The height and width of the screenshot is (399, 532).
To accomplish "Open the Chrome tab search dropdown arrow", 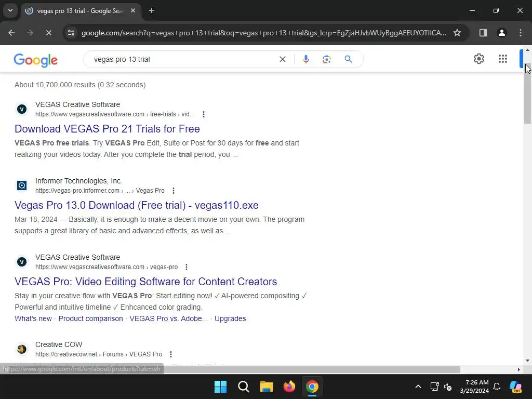I will [10, 10].
